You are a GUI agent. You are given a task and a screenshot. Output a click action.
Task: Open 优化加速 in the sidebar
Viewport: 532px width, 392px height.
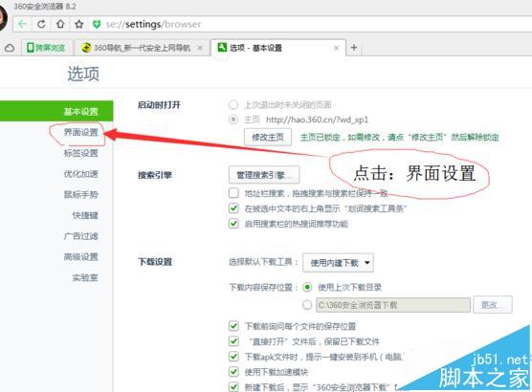coord(80,174)
